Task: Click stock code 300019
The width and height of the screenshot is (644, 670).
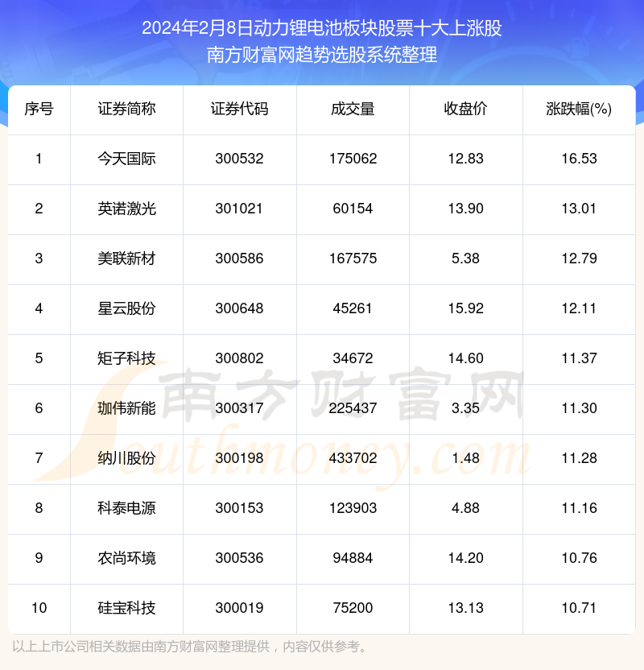Action: (240, 608)
